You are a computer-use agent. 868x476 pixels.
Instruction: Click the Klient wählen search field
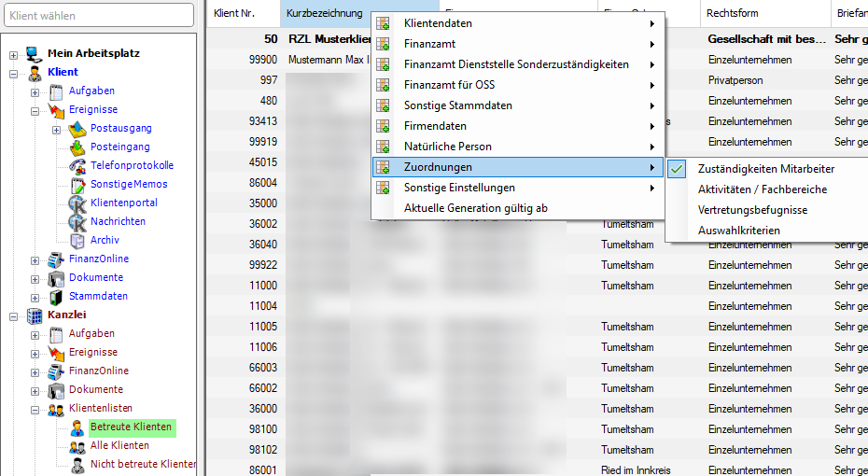coord(97,15)
